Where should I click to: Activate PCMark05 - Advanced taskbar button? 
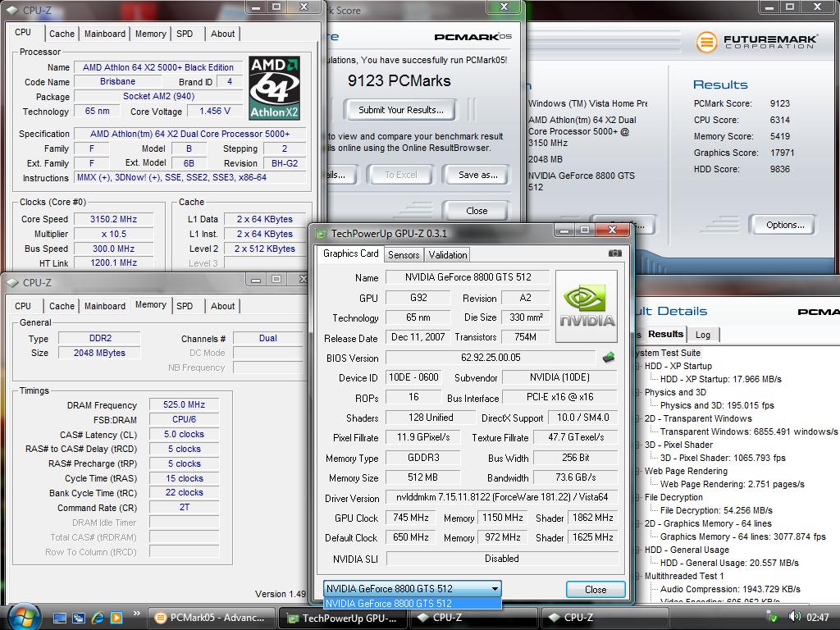click(x=211, y=618)
